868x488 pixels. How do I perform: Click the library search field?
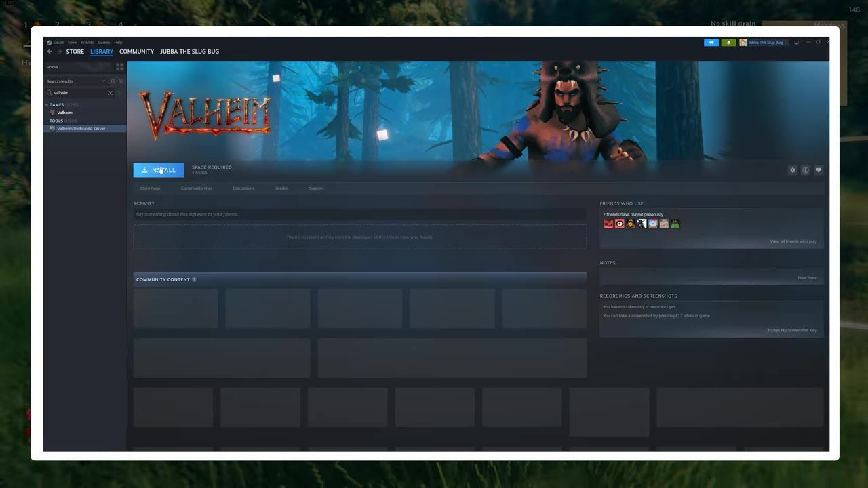point(79,93)
